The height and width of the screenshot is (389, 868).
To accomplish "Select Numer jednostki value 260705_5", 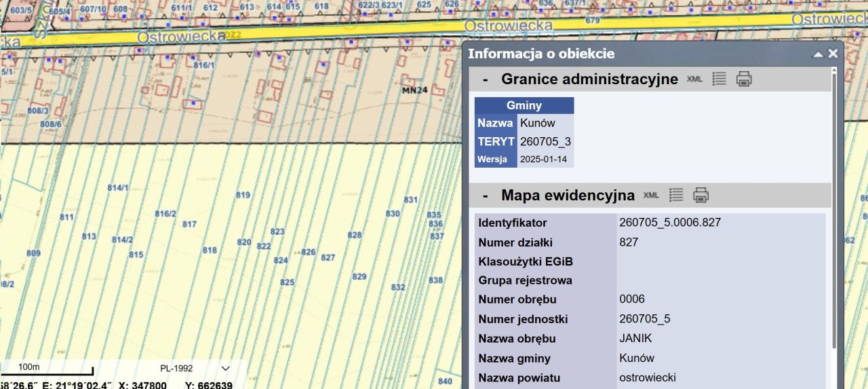I will click(644, 319).
